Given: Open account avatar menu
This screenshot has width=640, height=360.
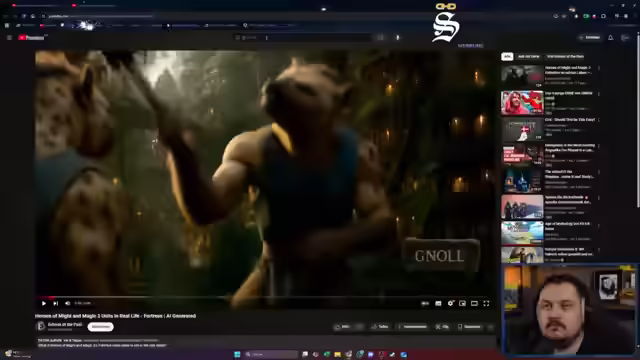Looking at the screenshot, I should point(625,38).
